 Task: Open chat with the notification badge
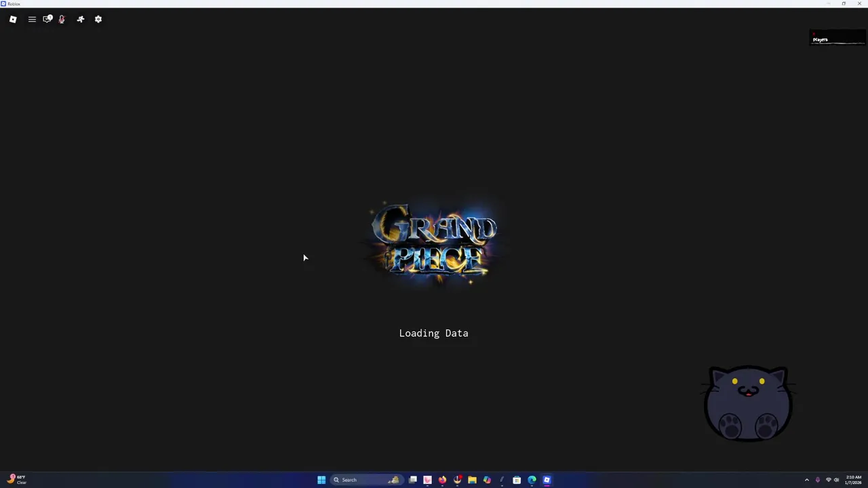coord(47,19)
